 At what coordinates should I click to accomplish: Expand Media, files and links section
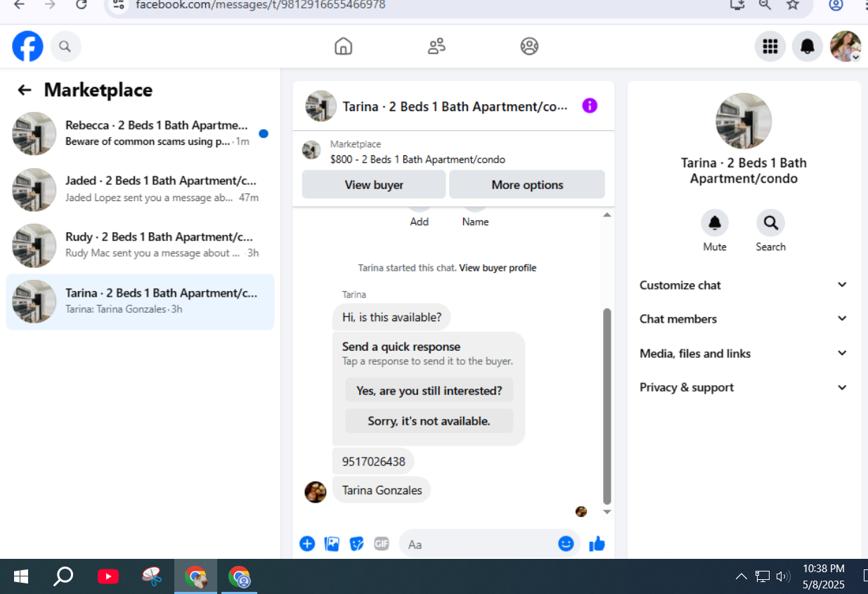click(744, 353)
